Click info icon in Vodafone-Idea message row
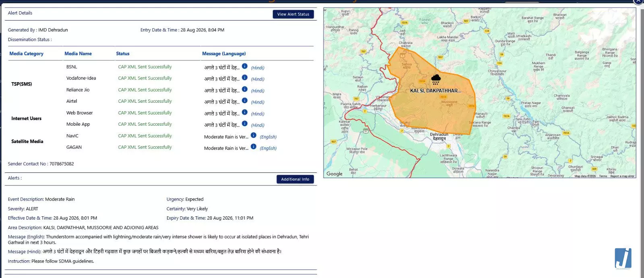The height and width of the screenshot is (278, 644). coord(244,77)
